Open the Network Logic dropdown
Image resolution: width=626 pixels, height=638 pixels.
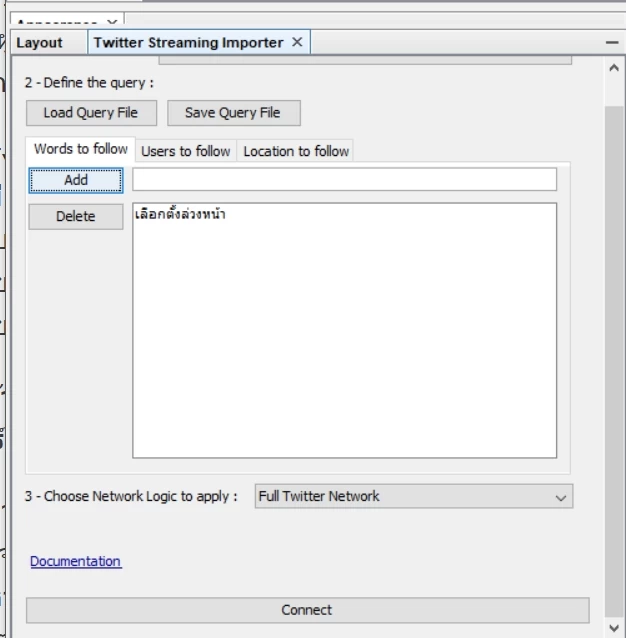pos(414,496)
